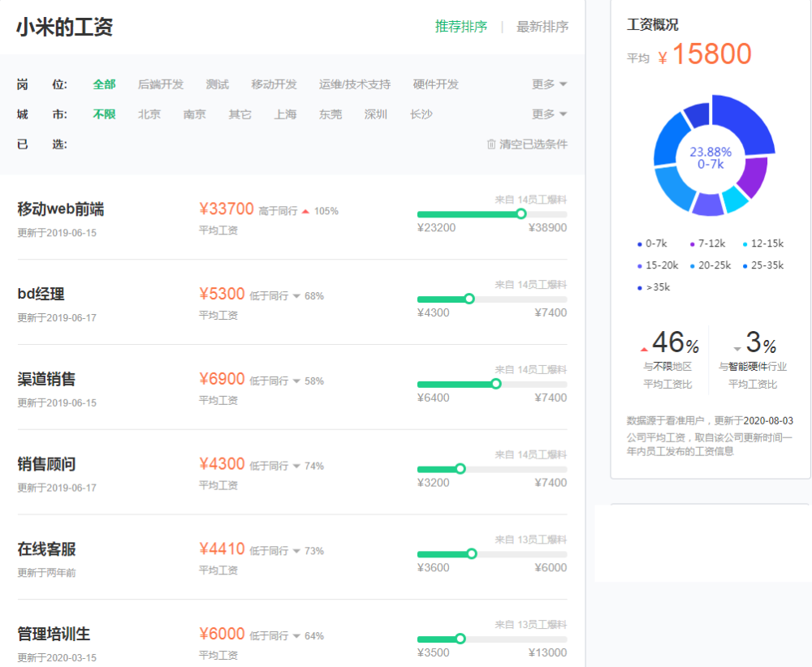Screen dimensions: 812x667
Task: Switch to 最新排序 sorting tab
Action: coord(542,27)
